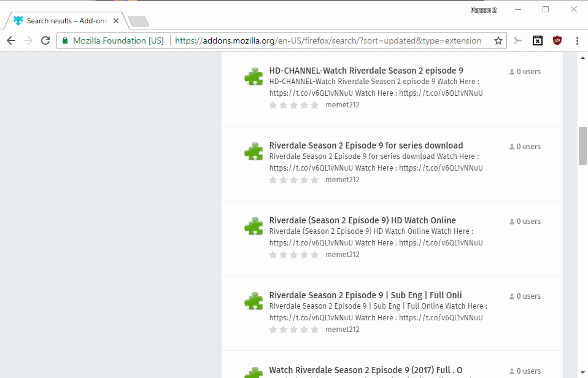Screen dimensions: 588x378
Task: Click the window-with-X extension icon
Action: pos(538,40)
